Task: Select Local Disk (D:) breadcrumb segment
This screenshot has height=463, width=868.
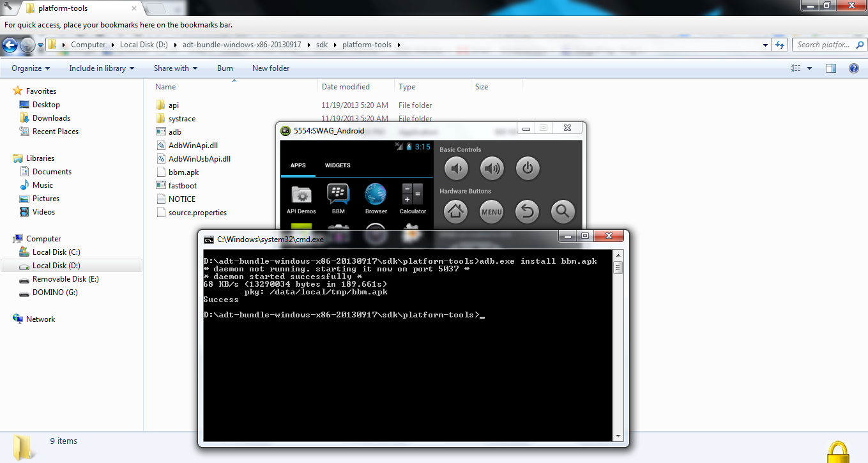Action: pos(144,45)
